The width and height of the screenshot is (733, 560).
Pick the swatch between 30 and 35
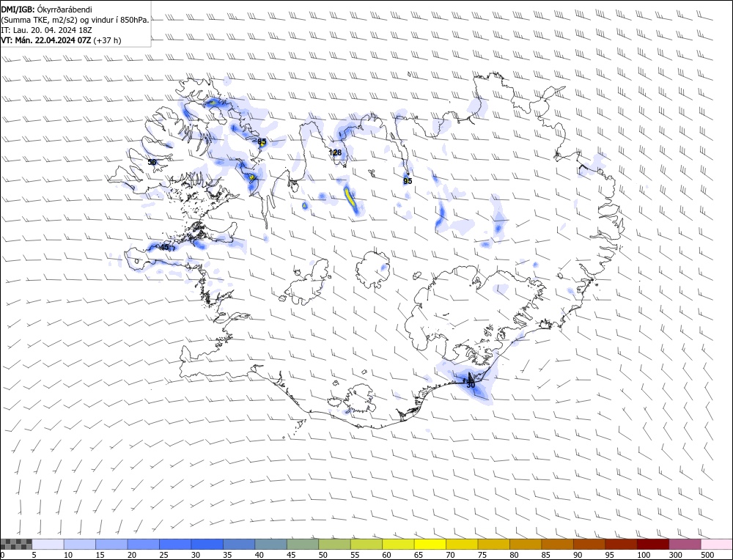pyautogui.click(x=207, y=544)
